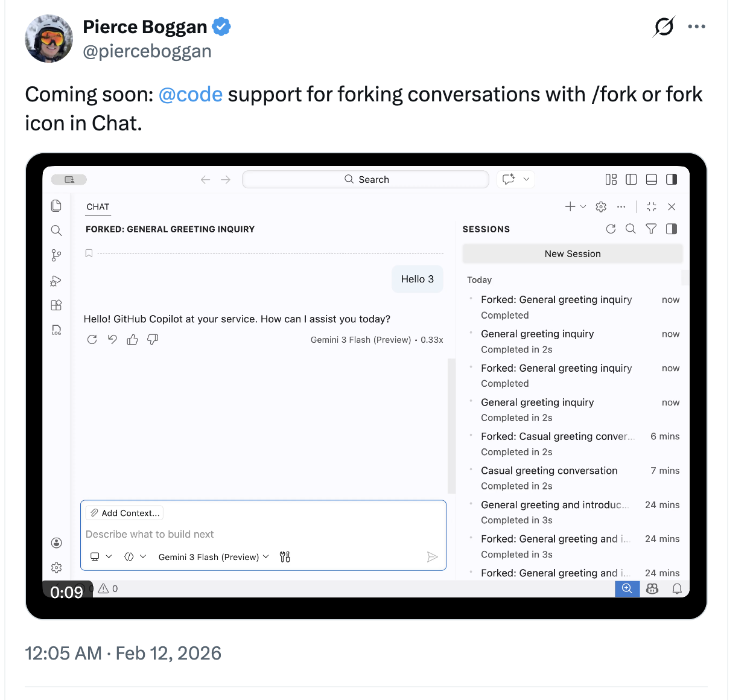Regenerate the Copilot response
Screen dimensions: 753x700
tap(92, 339)
